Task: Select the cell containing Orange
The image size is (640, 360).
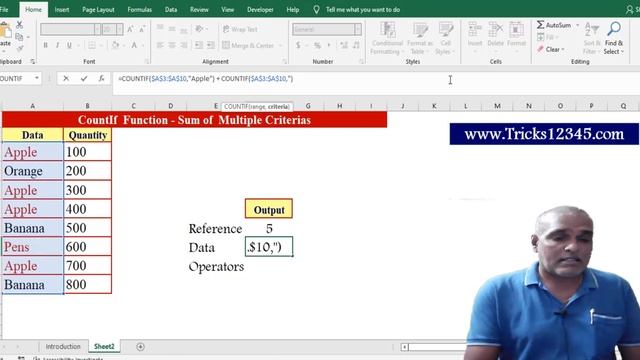Action: [32, 171]
